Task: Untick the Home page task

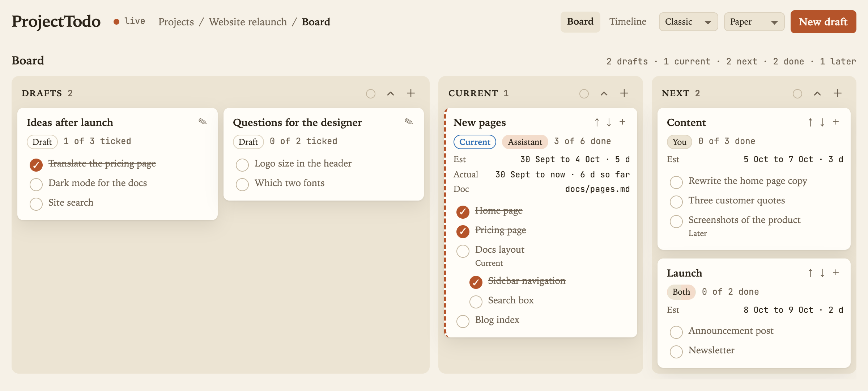Action: coord(463,212)
